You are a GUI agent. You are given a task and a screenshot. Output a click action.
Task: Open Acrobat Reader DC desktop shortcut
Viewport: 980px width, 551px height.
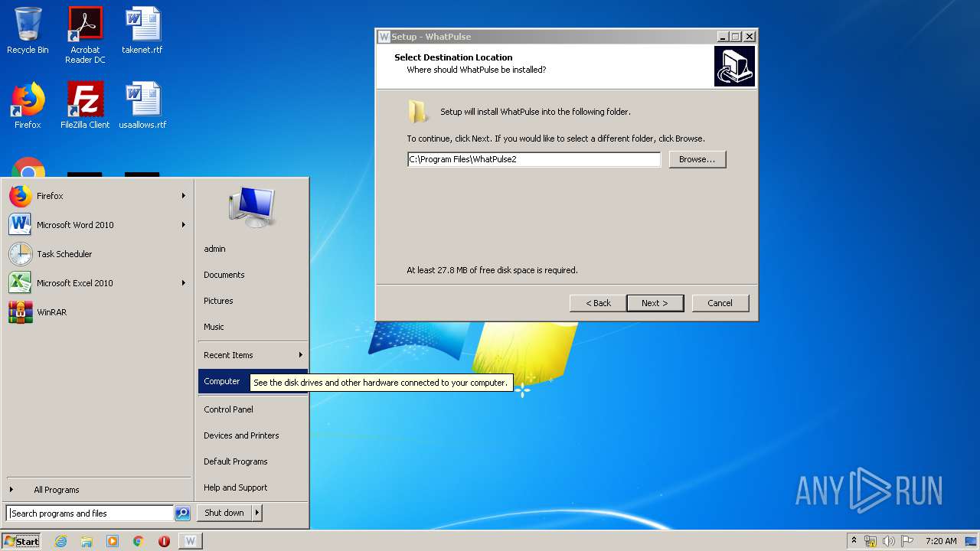tap(85, 35)
